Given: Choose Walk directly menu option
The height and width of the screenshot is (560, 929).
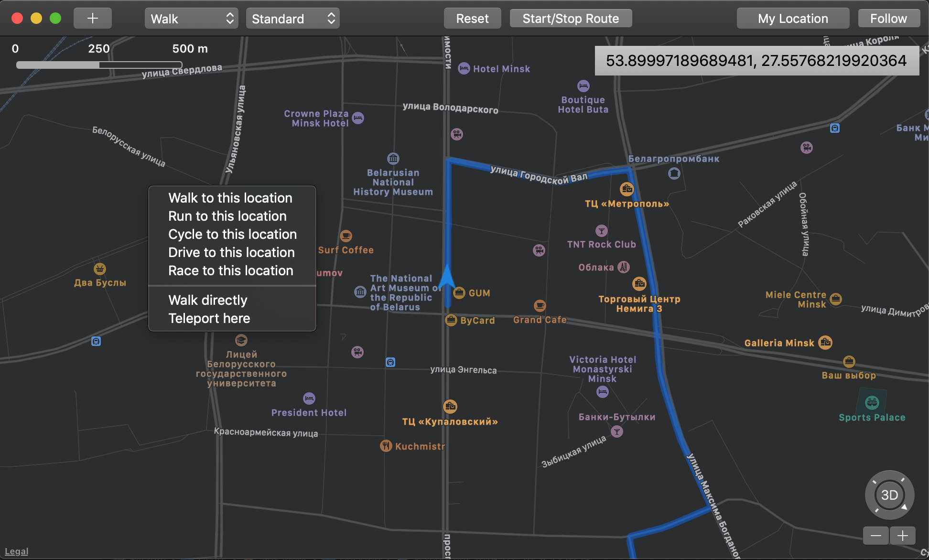Looking at the screenshot, I should (208, 300).
